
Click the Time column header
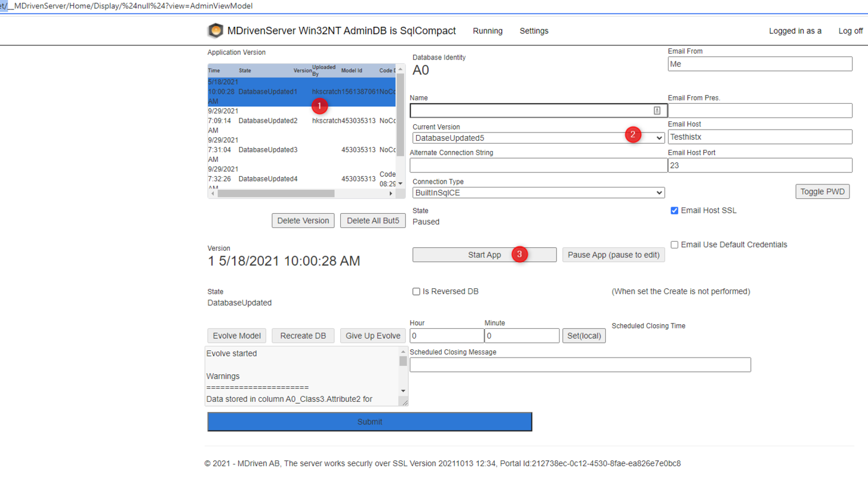(214, 70)
